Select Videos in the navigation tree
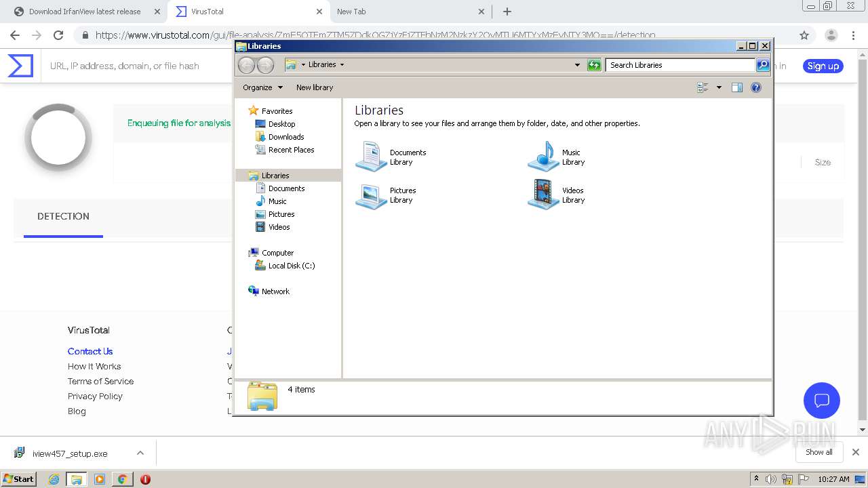 (279, 227)
